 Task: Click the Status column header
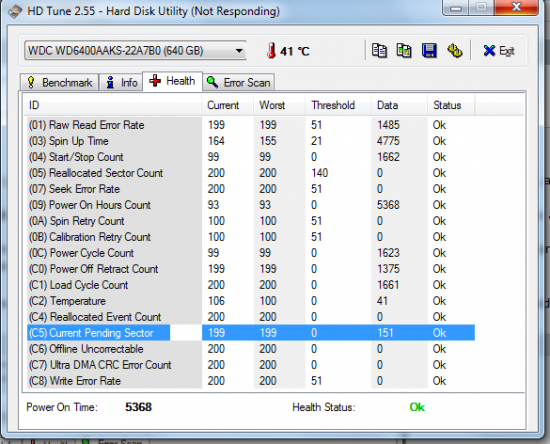(x=451, y=105)
